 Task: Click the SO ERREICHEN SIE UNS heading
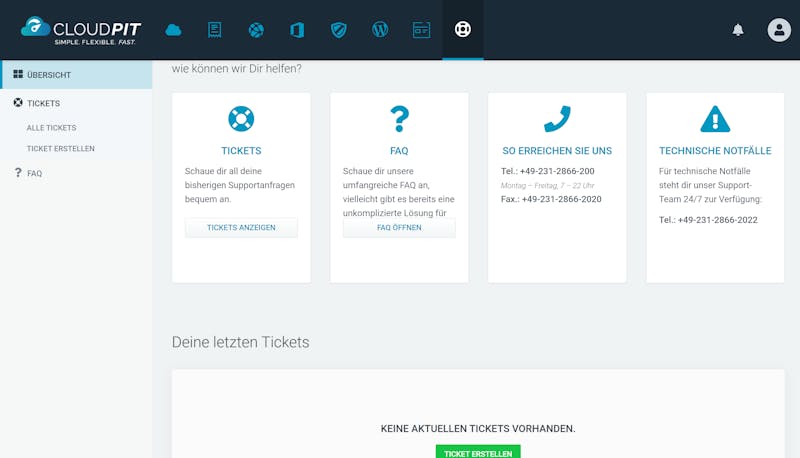point(557,151)
